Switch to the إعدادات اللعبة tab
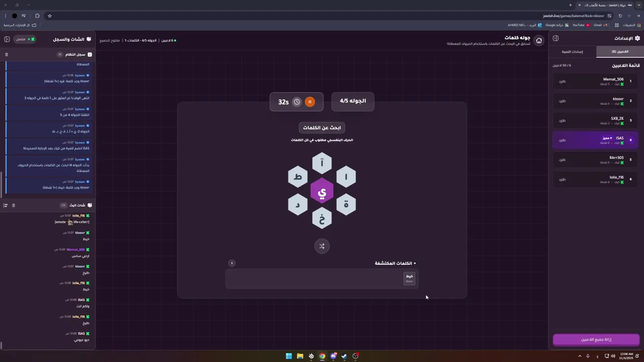 [573, 51]
